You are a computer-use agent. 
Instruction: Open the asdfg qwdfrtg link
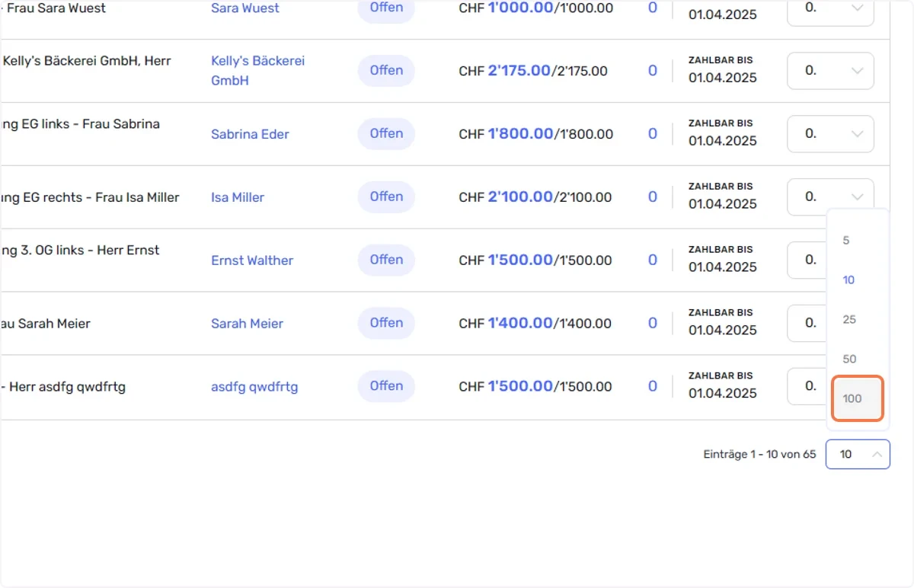tap(254, 387)
